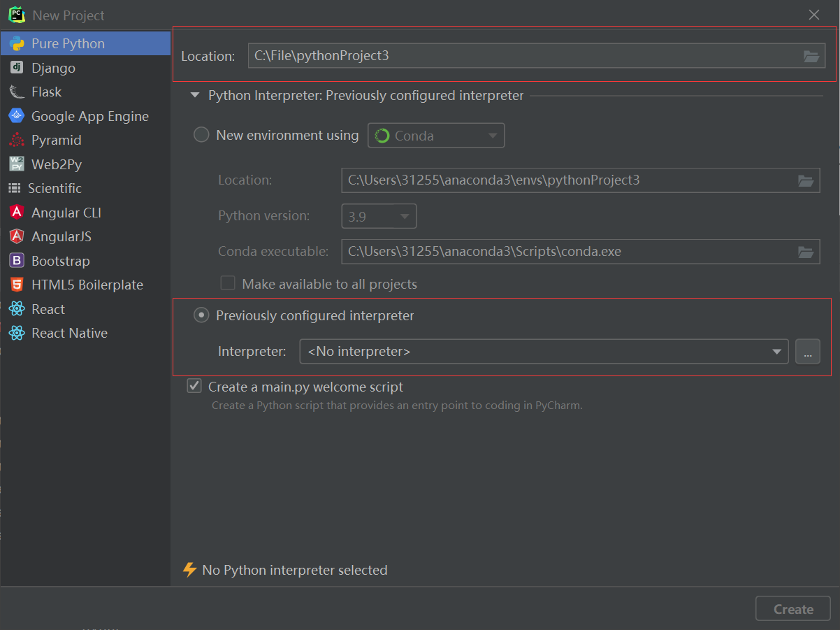Click the AngularJS icon

pos(17,236)
